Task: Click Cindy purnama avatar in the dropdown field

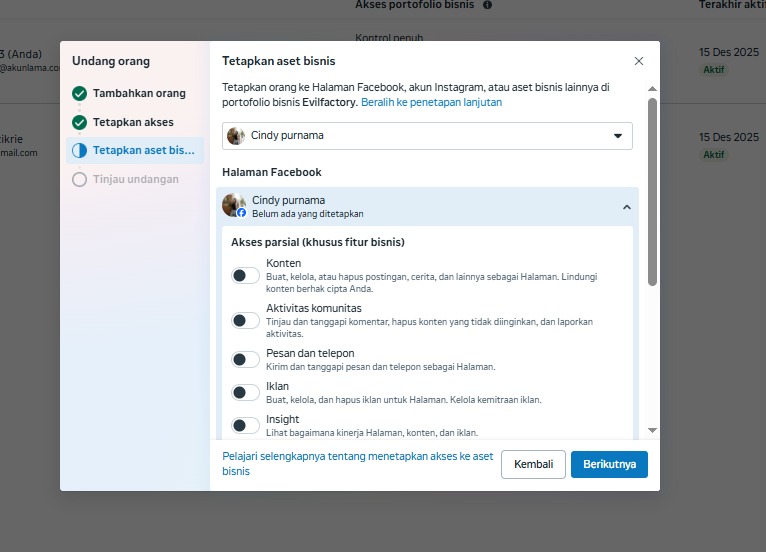Action: tap(236, 136)
